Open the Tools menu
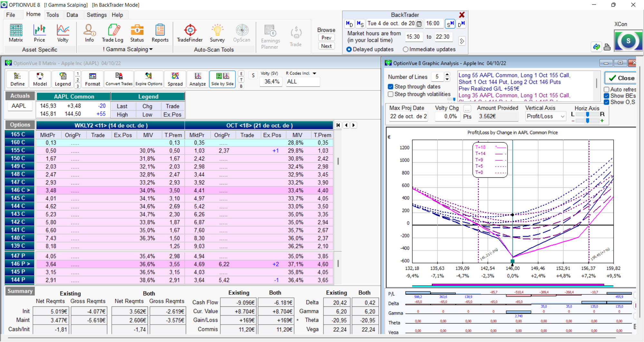 (52, 15)
